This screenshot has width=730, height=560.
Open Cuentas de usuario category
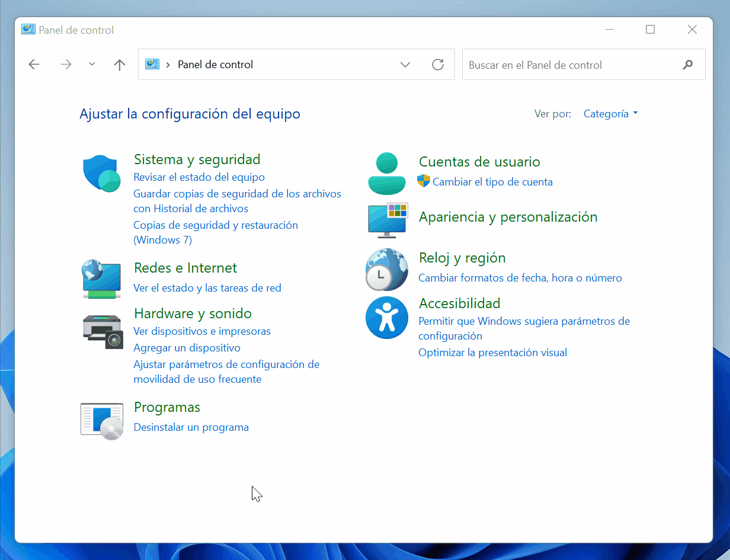(479, 162)
